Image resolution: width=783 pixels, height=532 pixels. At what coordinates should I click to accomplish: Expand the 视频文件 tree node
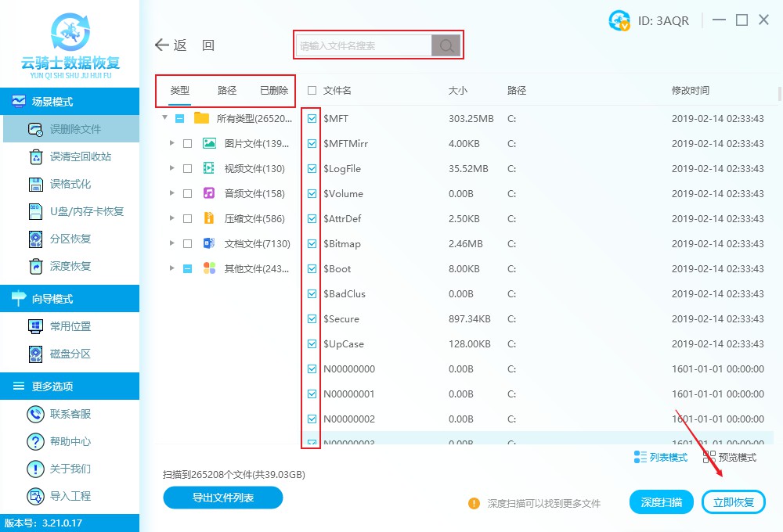click(x=173, y=168)
